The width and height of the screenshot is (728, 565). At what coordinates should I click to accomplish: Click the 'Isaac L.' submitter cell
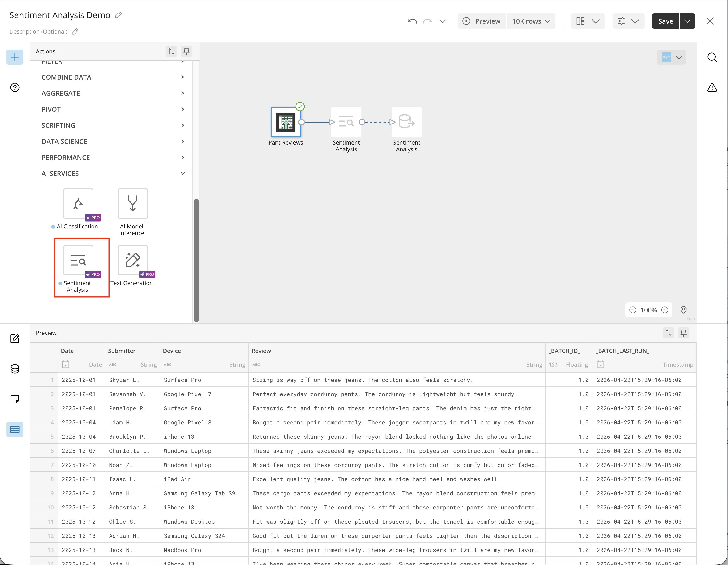(x=132, y=479)
